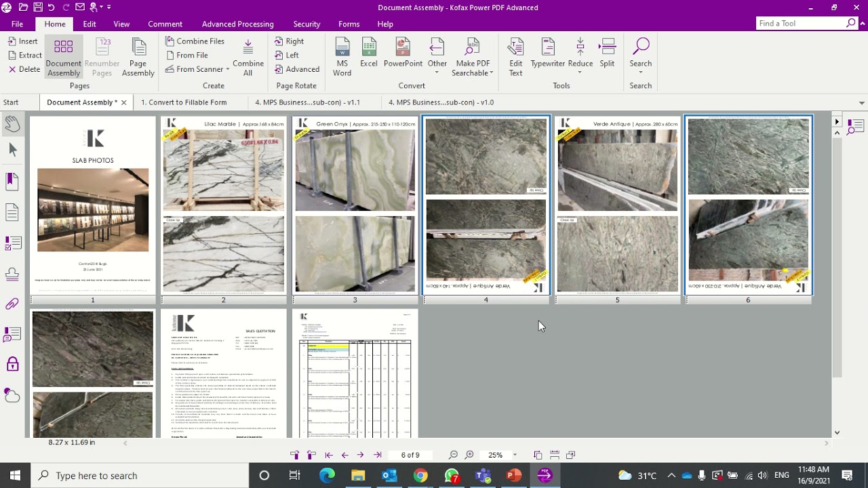The width and height of the screenshot is (868, 488).
Task: Switch to the '1. Convert to Fillable Form' tab
Action: pos(184,102)
